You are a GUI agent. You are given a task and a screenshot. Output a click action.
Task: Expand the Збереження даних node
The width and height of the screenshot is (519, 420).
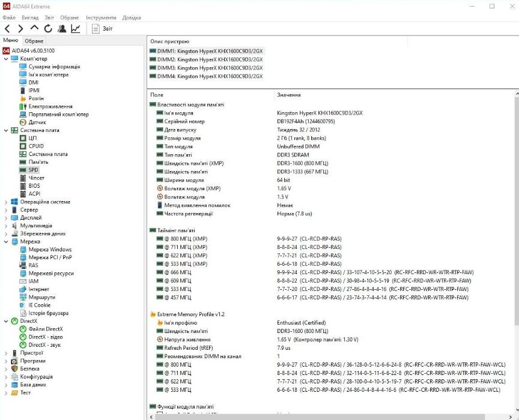click(5, 233)
